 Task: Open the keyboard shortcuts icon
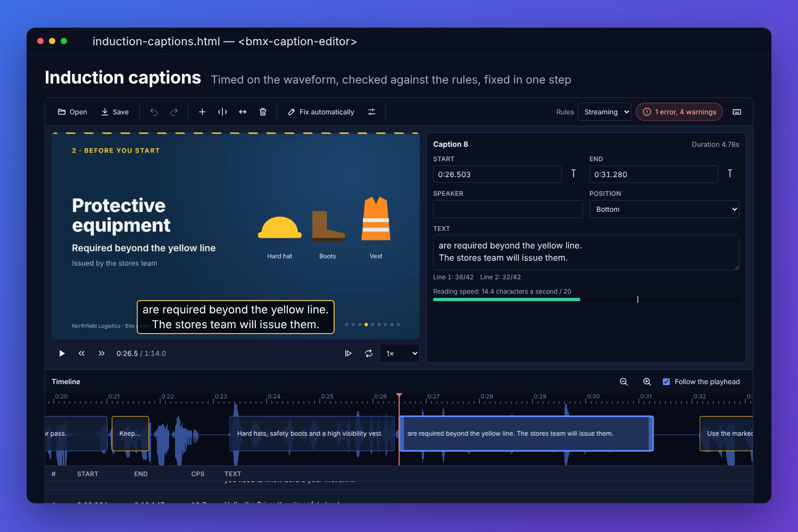pos(737,112)
